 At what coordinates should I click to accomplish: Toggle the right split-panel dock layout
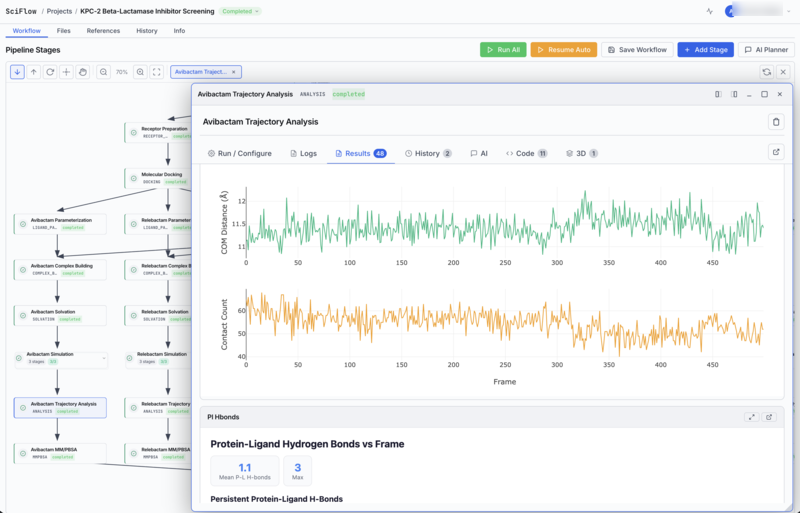(x=734, y=94)
